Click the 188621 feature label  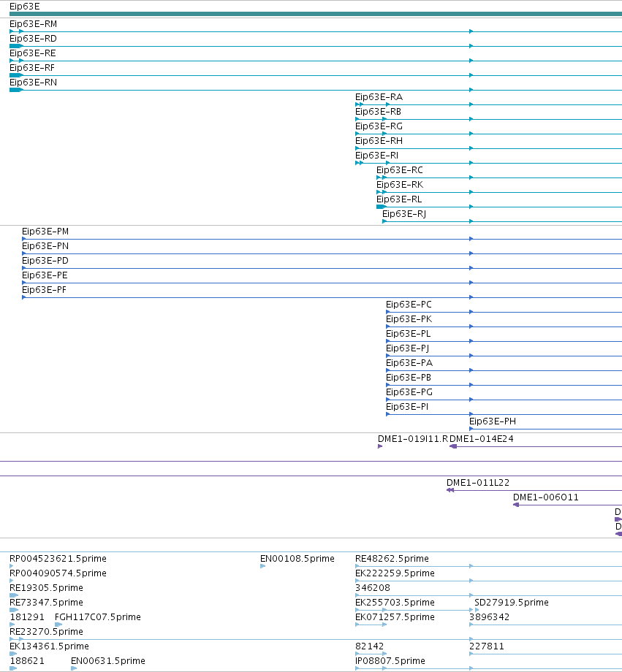pos(27,660)
